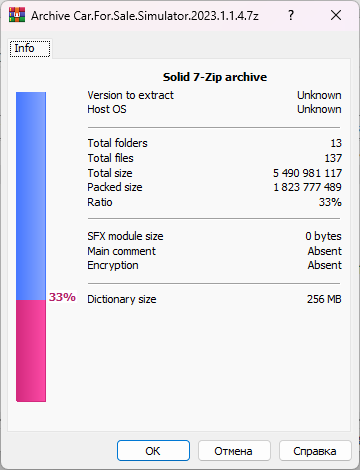
Task: Open help via the Справка button
Action: click(315, 451)
